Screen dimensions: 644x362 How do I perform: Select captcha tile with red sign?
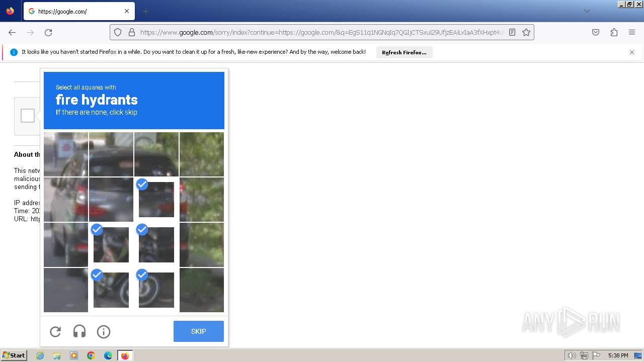(x=66, y=154)
